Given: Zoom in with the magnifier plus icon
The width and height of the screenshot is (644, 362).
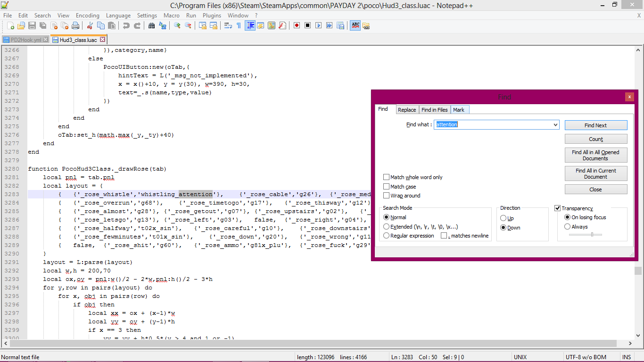Looking at the screenshot, I should [177, 25].
